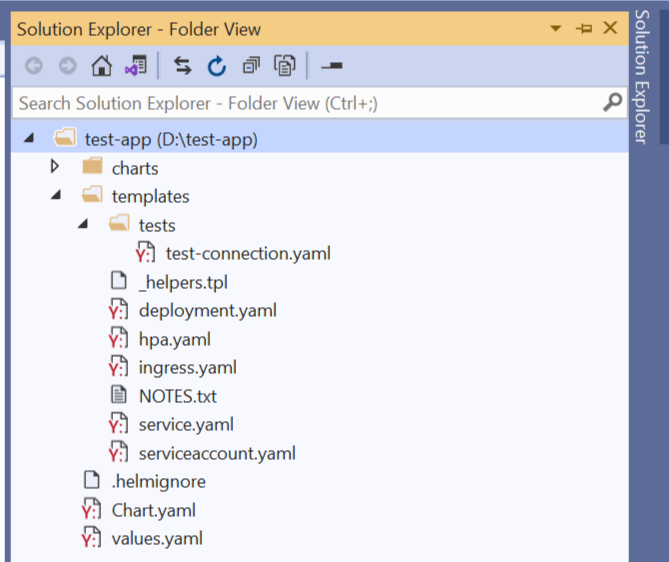Click the tests open-folder icon
669x562 pixels.
tap(119, 223)
